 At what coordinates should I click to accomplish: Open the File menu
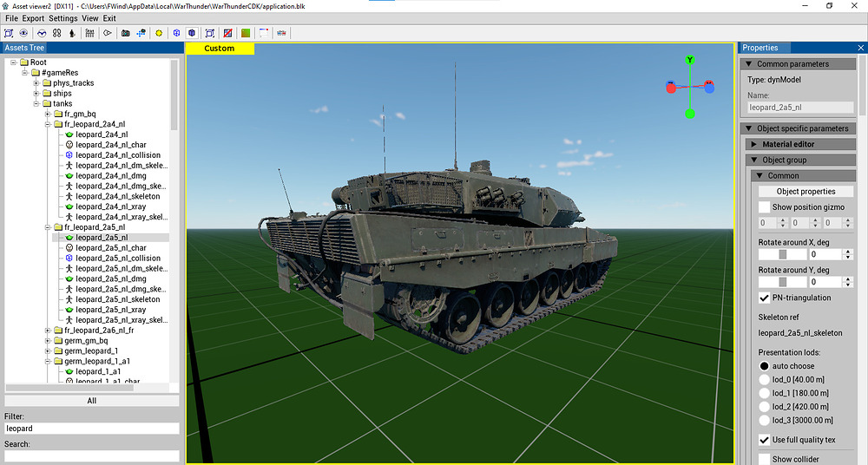pos(11,18)
